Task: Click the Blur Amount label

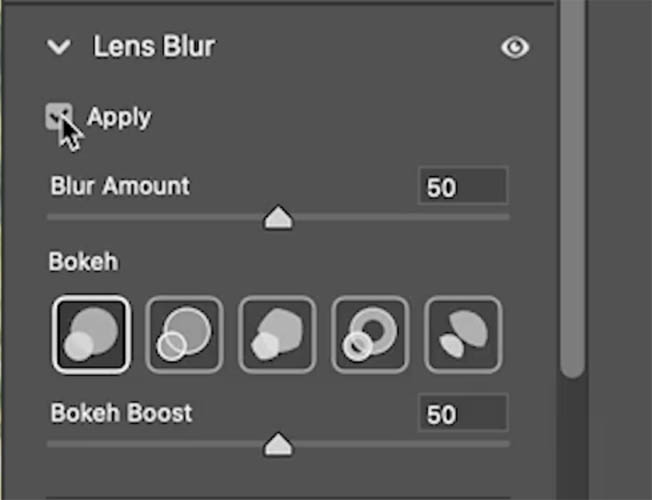Action: (120, 186)
